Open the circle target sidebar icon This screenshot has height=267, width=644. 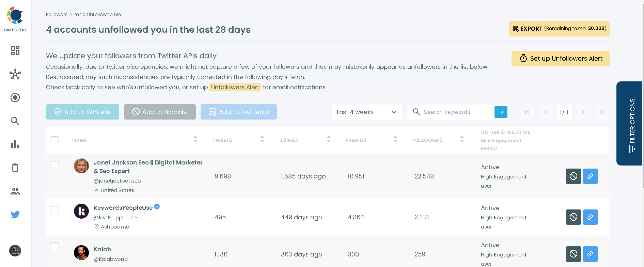tap(15, 98)
